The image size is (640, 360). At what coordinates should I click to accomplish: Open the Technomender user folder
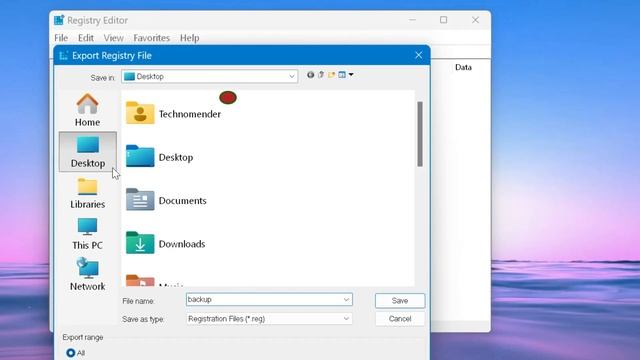[173, 113]
